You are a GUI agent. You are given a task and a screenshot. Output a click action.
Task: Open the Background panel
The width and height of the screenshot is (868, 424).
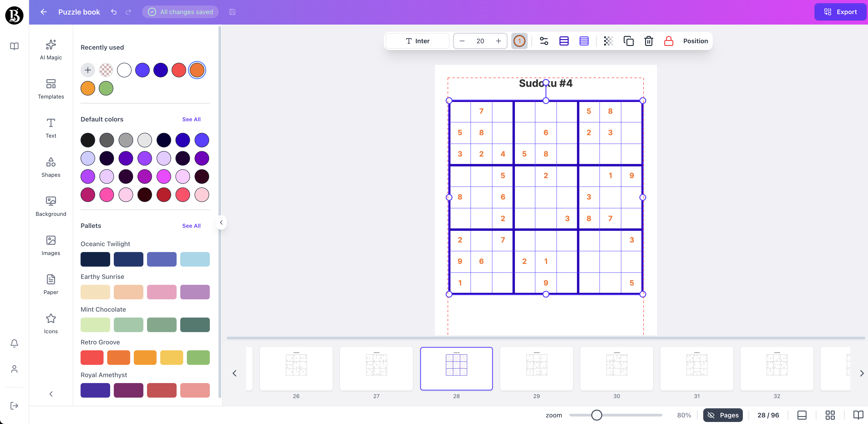coord(51,206)
